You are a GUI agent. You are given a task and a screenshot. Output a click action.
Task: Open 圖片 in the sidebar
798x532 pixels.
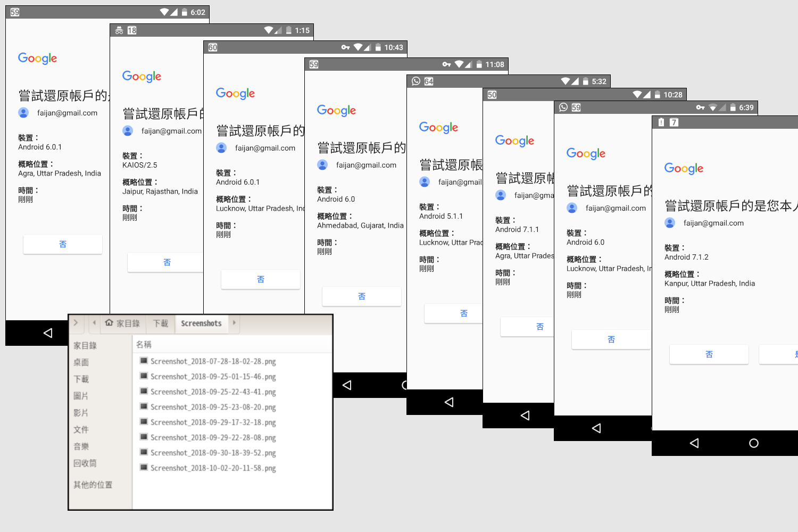(81, 396)
